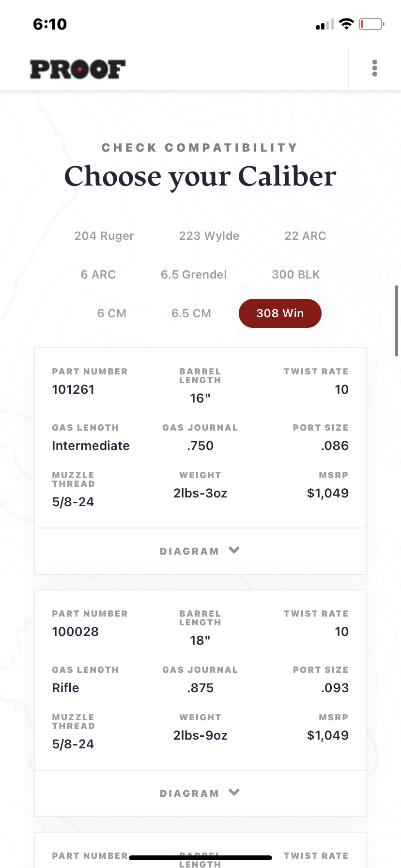Viewport: 401px width, 868px height.
Task: Select the 223 Wylde caliber
Action: [x=209, y=236]
